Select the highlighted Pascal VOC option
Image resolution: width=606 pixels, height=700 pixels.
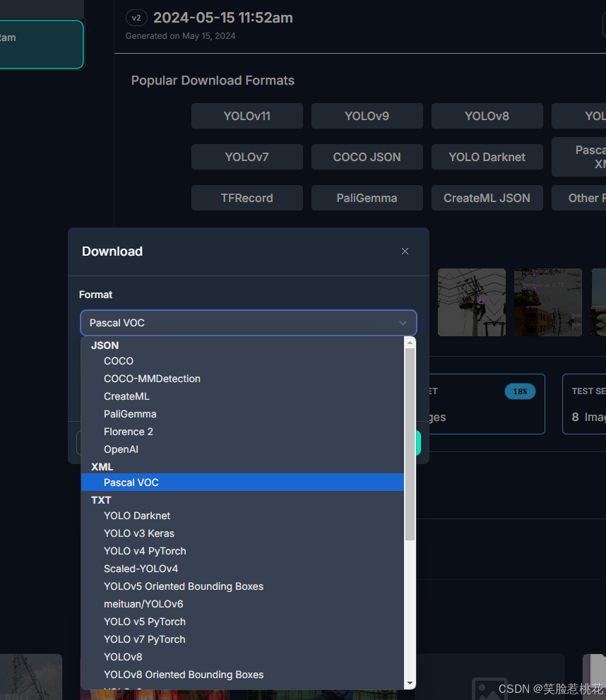pyautogui.click(x=242, y=482)
